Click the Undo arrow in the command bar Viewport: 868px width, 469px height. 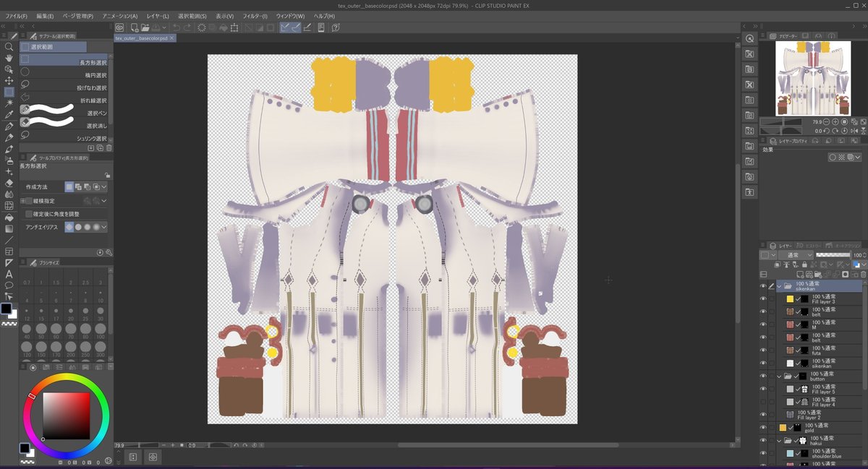[x=176, y=27]
